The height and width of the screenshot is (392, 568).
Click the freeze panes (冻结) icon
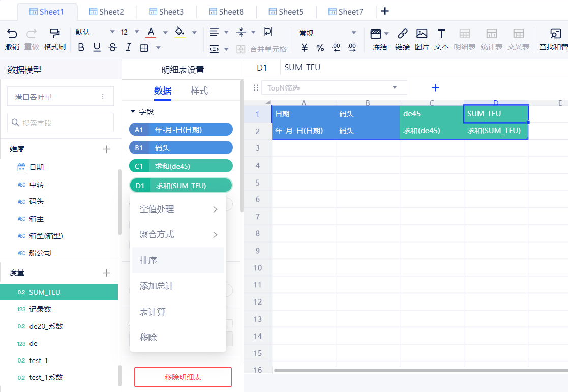(376, 34)
